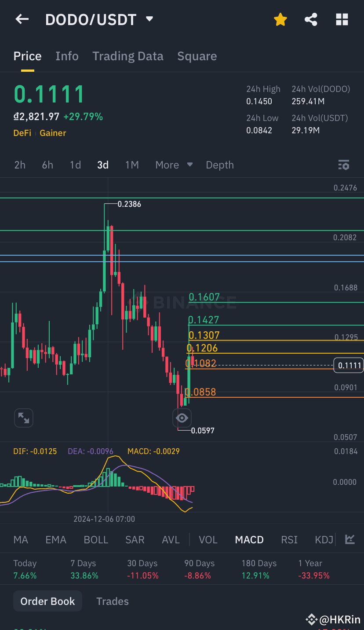The height and width of the screenshot is (630, 364).
Task: Enable the EMA indicator
Action: point(56,540)
